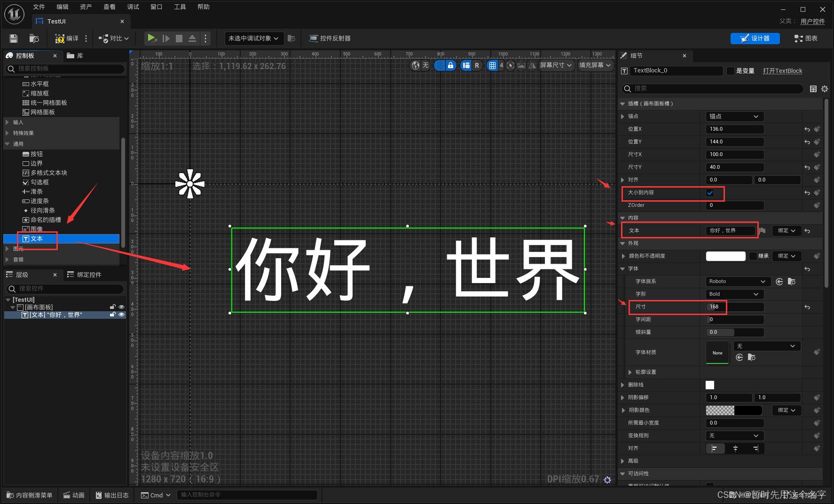This screenshot has width=834, height=504.
Task: Click the localization flag icon beside text field
Action: (x=763, y=231)
